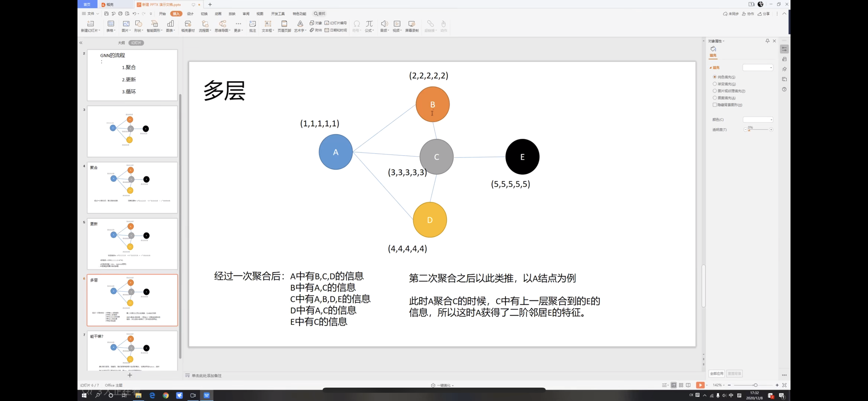Select 纯色填充 solid fill option
Viewport: 868px width, 401px height.
pyautogui.click(x=724, y=77)
